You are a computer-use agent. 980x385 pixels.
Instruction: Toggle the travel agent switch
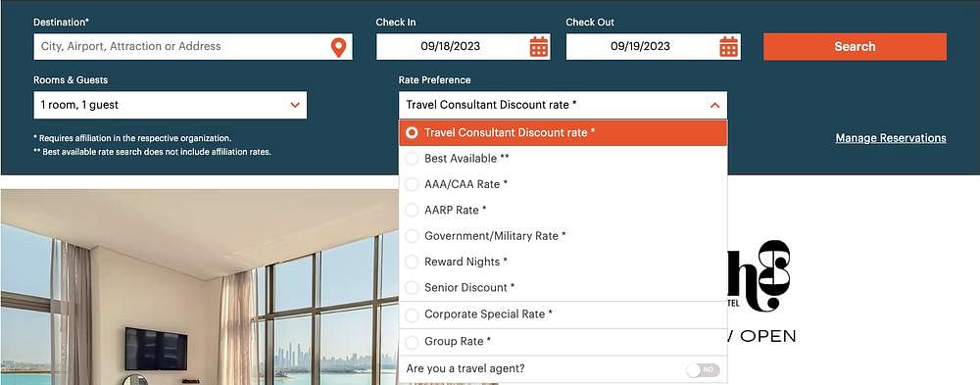[x=703, y=370]
